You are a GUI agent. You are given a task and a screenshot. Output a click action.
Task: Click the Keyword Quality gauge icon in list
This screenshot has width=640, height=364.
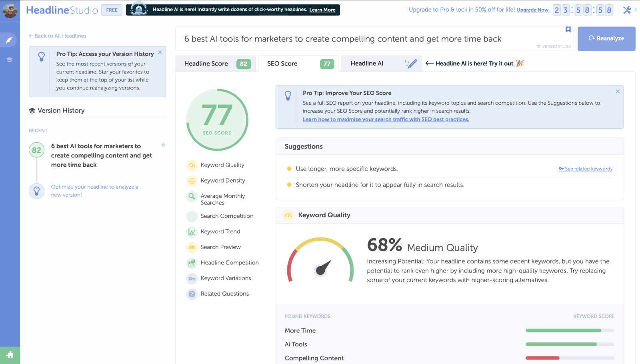(x=192, y=165)
